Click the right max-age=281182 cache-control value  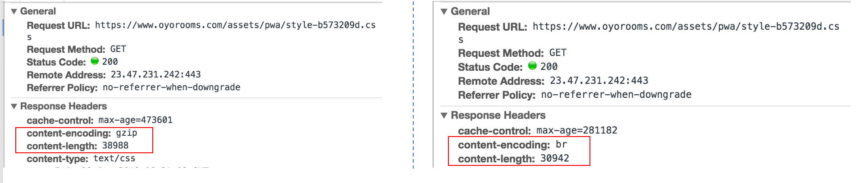[577, 130]
